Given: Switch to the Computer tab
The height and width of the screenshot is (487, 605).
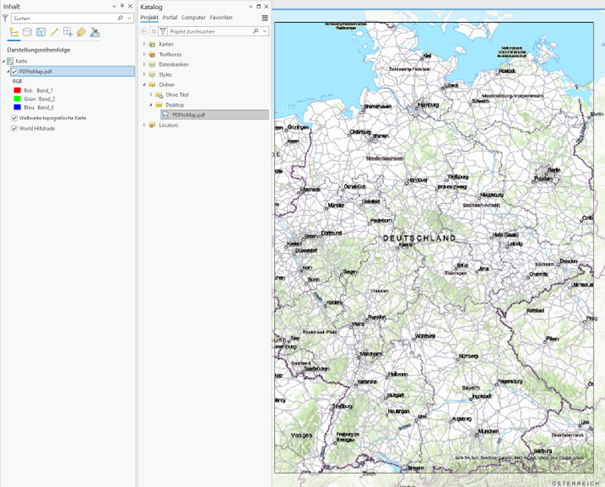Looking at the screenshot, I should click(193, 18).
